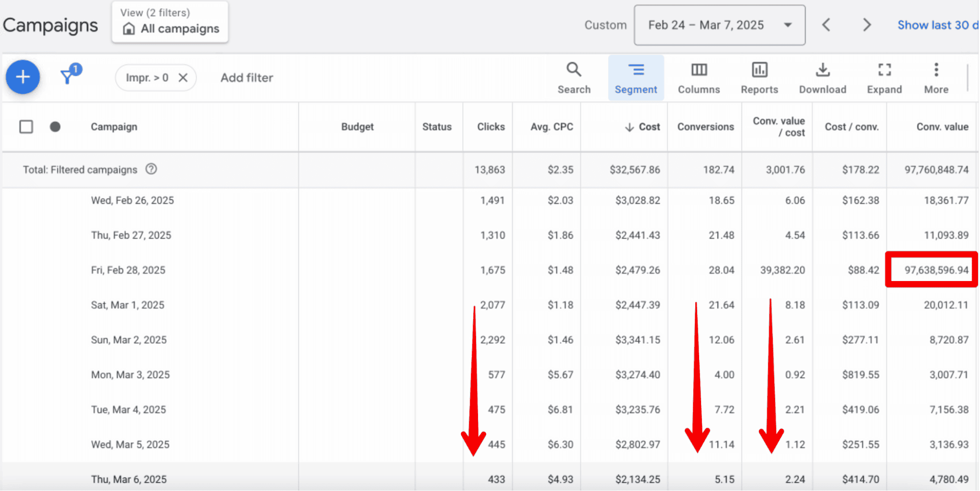
Task: Open the Columns editor
Action: [x=699, y=78]
